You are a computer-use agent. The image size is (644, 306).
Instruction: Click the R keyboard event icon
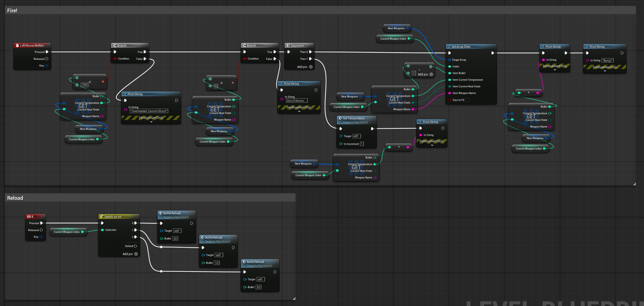pyautogui.click(x=29, y=217)
